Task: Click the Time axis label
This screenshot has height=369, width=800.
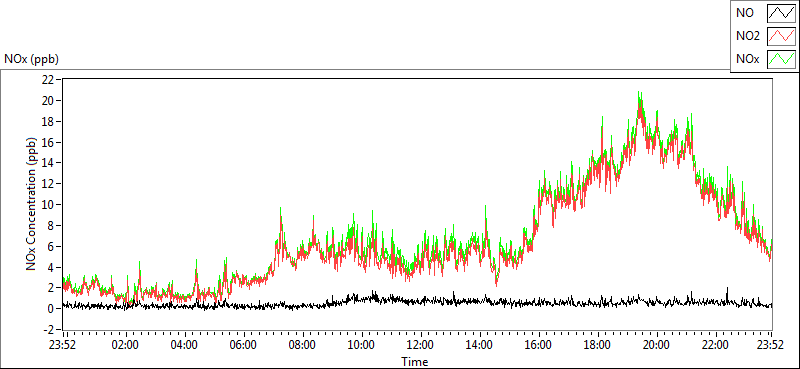Action: pos(414,361)
